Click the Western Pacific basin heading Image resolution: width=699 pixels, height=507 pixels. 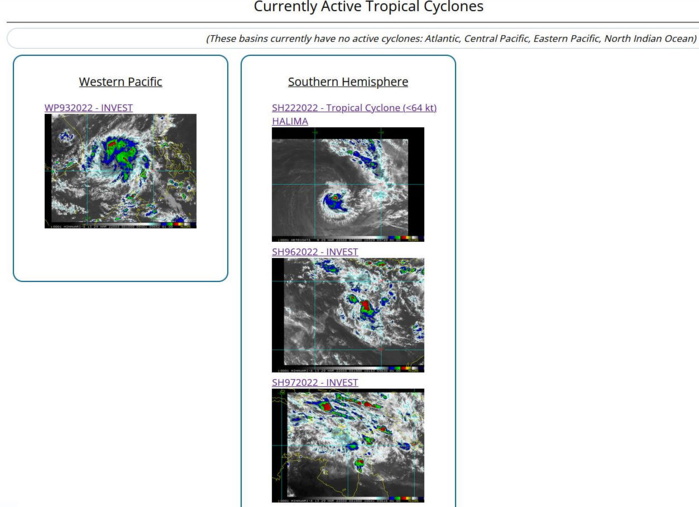click(x=120, y=82)
